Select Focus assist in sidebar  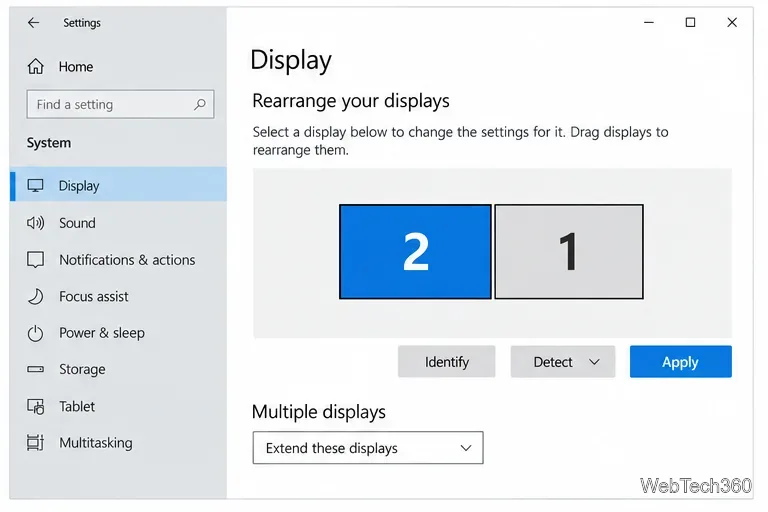[x=119, y=296]
